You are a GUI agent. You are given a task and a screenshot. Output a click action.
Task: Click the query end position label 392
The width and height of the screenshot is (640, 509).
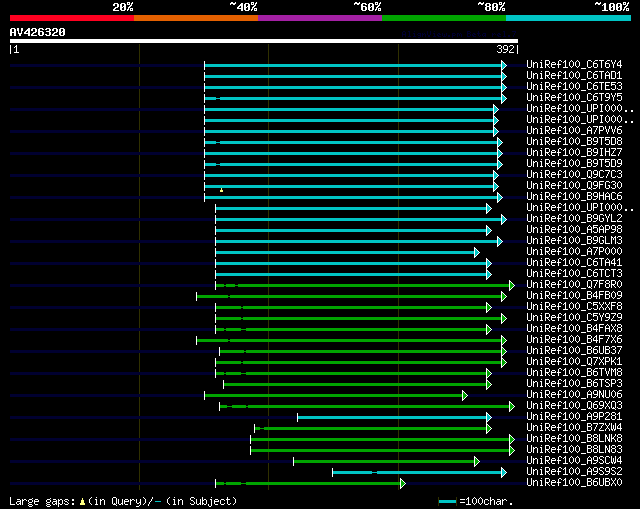[x=505, y=49]
